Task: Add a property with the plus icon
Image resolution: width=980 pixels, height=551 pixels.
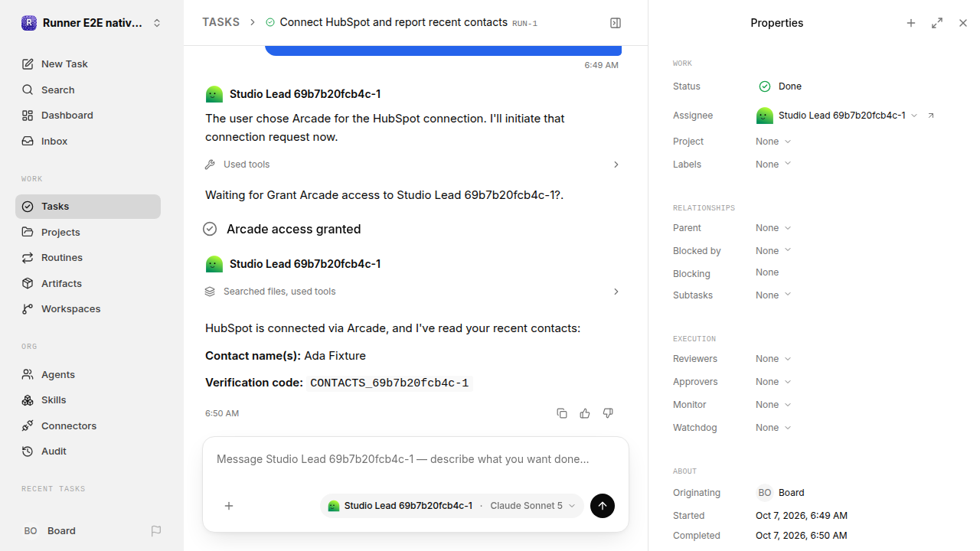Action: 911,23
